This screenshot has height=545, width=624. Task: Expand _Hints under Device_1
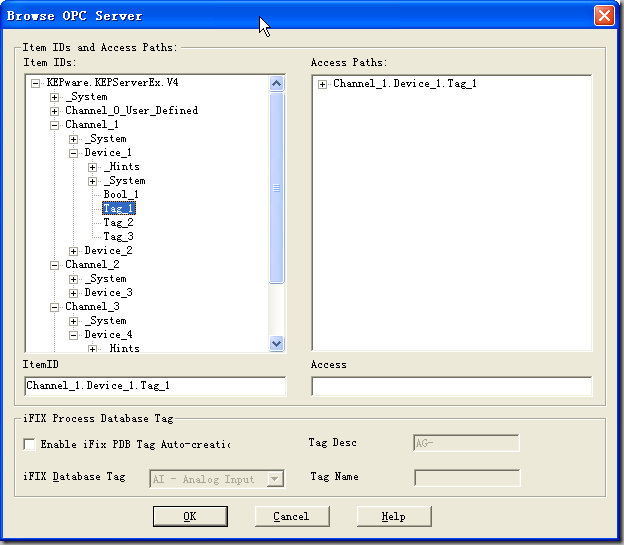[92, 167]
